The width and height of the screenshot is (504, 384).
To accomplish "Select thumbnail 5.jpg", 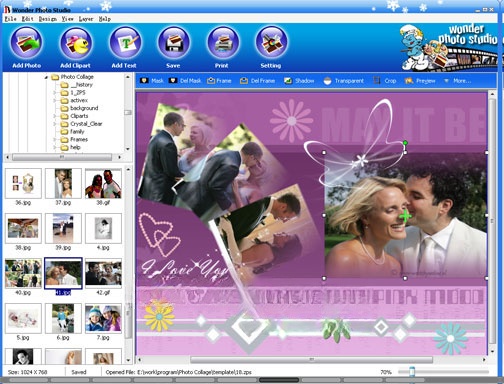I will click(23, 318).
